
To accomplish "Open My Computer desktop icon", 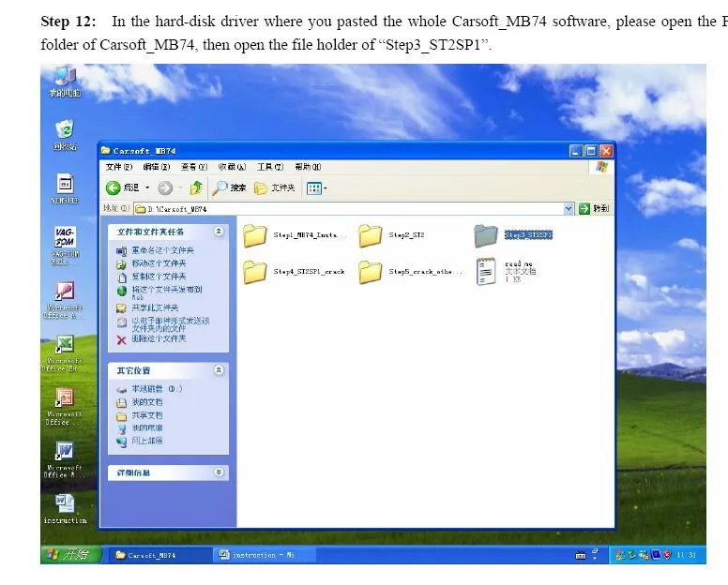I will (x=65, y=82).
